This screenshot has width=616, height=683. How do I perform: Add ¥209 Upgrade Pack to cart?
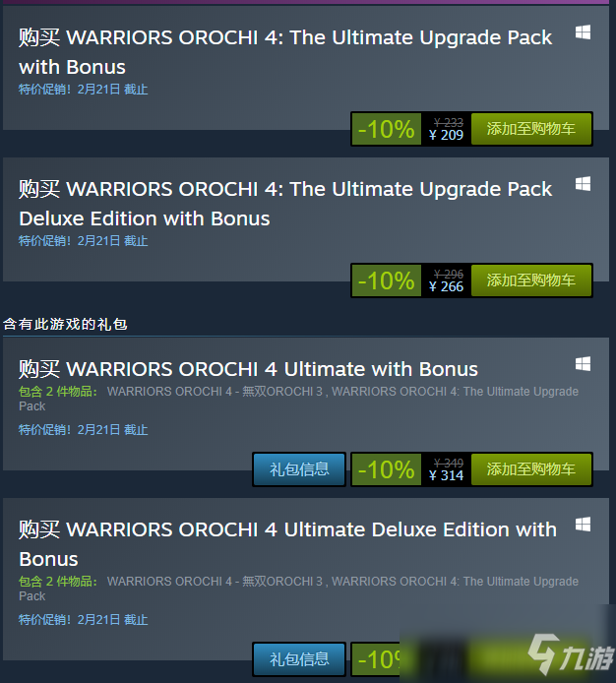click(531, 129)
